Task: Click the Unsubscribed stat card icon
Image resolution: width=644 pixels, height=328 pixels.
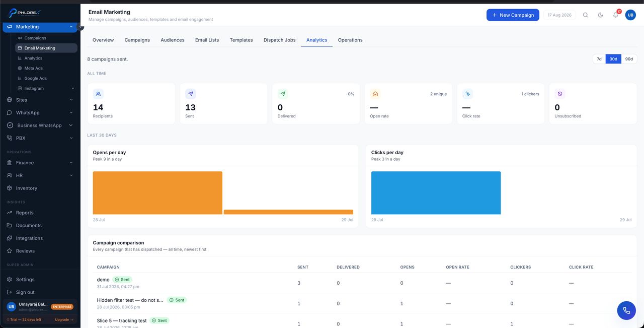Action: (560, 94)
